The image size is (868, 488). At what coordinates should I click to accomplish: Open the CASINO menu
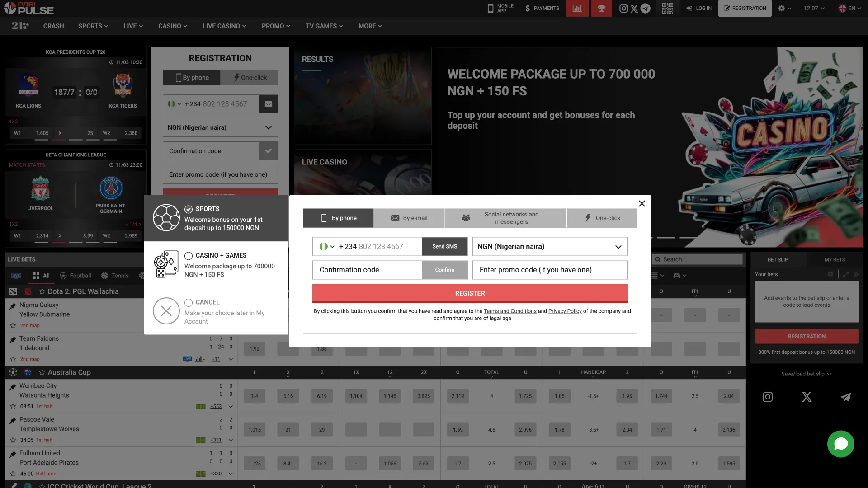pyautogui.click(x=173, y=26)
